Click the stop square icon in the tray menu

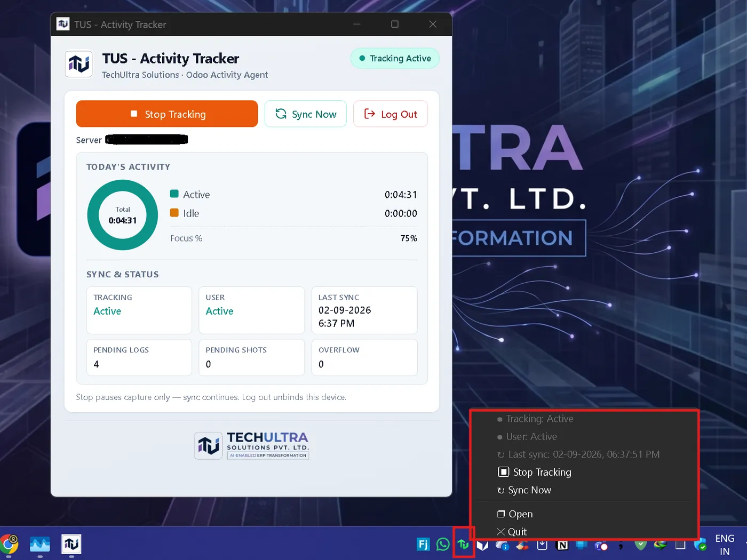(x=503, y=472)
